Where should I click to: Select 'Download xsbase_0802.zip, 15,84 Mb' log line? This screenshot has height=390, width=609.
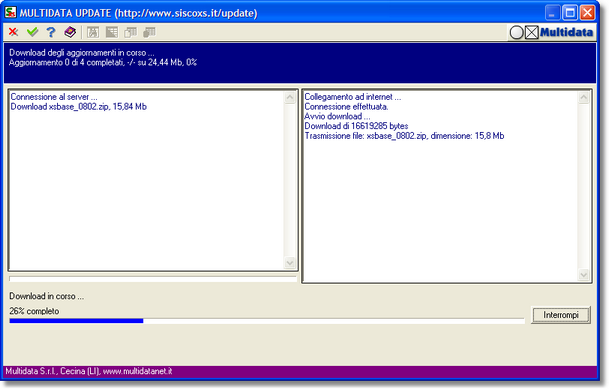[78, 106]
